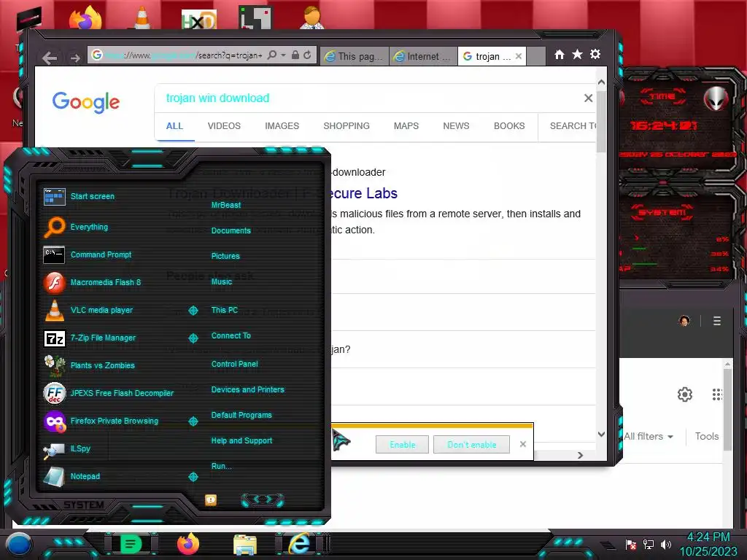Launch 7-Zip File Manager
Image resolution: width=747 pixels, height=560 pixels.
click(90, 338)
